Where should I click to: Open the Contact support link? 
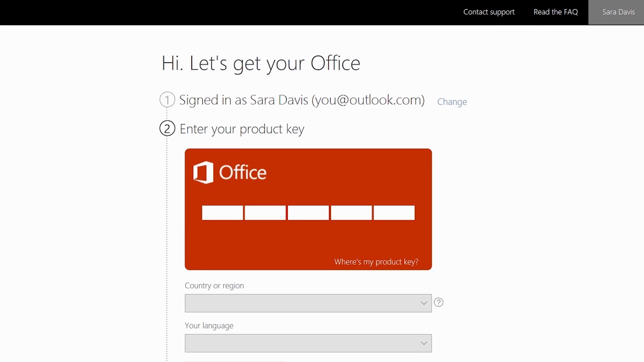pos(489,12)
